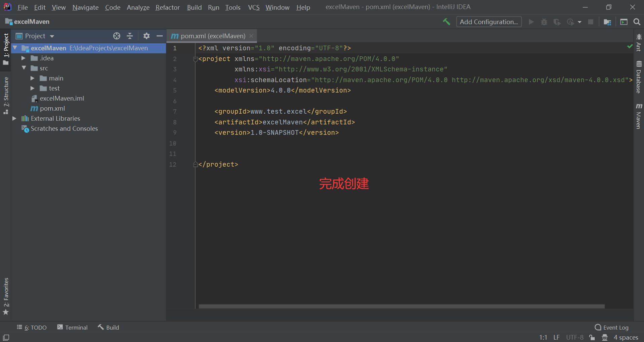Expand the .idea folder
Viewport: 644px width, 342px height.
tap(23, 58)
